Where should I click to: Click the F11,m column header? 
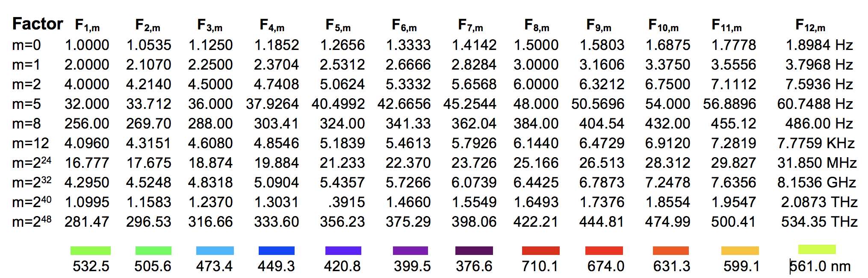727,25
